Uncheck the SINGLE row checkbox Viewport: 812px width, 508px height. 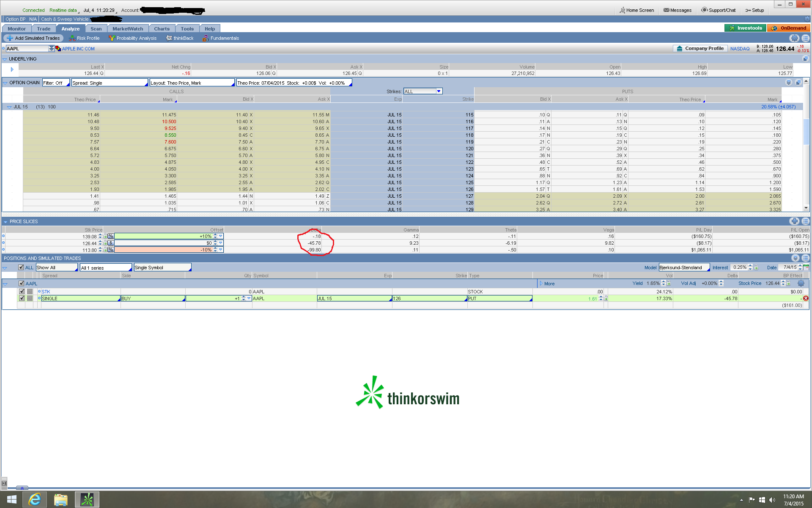tap(22, 298)
